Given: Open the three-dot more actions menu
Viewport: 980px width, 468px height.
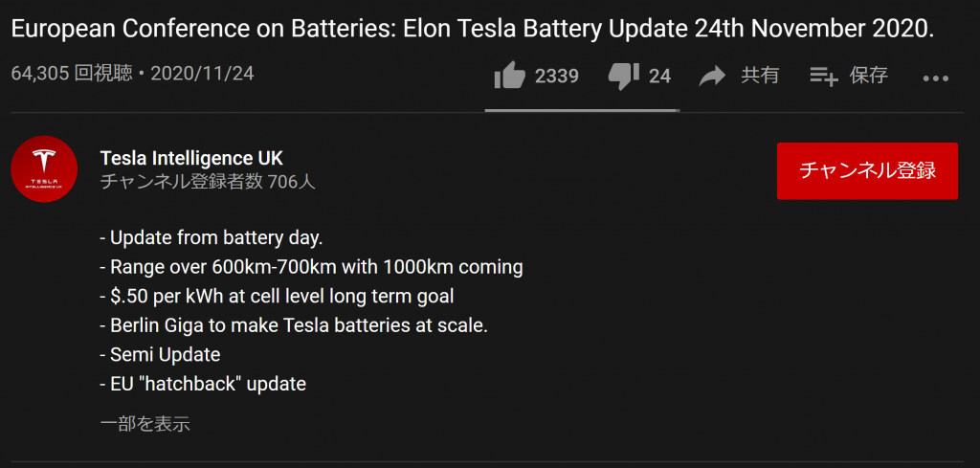Looking at the screenshot, I should click(936, 78).
